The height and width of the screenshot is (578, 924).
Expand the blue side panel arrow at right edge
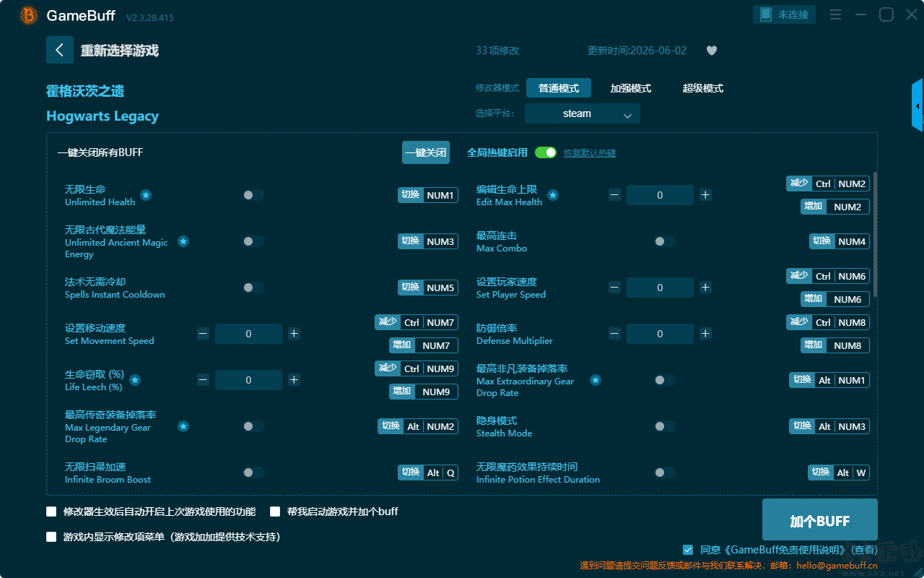[918, 105]
